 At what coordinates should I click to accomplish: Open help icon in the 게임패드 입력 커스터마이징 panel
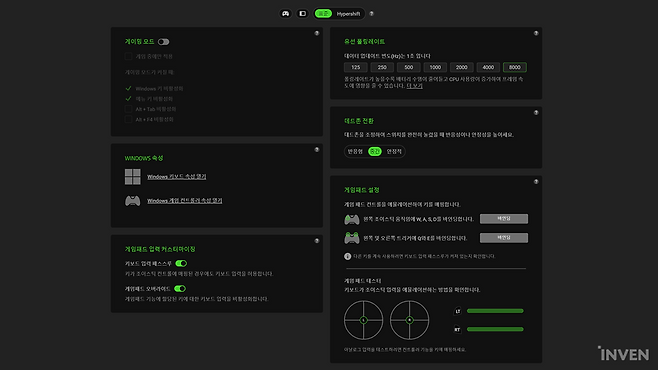pos(317,241)
